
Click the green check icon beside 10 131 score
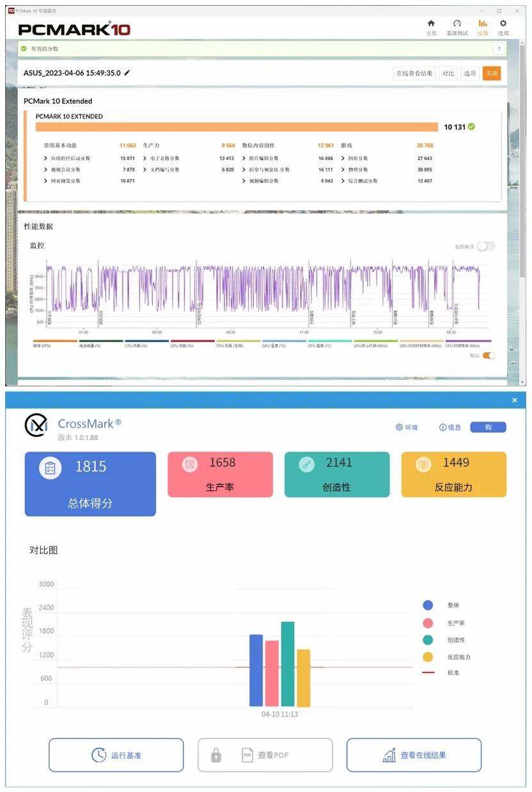[x=471, y=127]
